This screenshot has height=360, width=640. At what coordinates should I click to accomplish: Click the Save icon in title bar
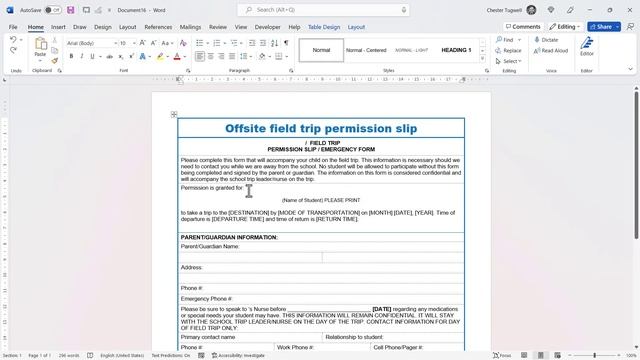tap(71, 10)
